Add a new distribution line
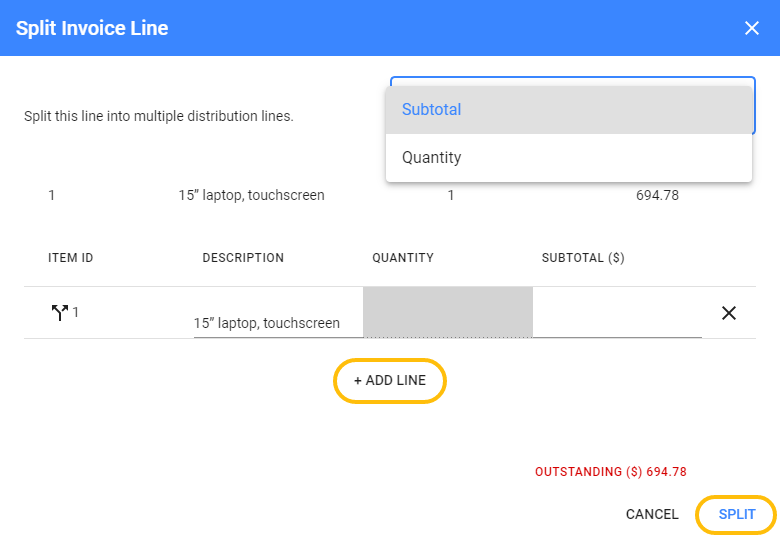The image size is (780, 541). 390,380
